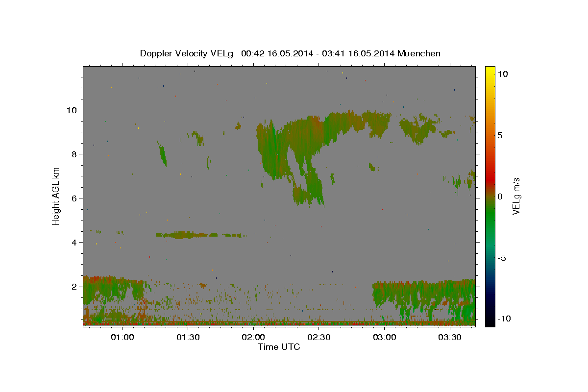Screen dimensions: 588x392
Task: Click the '02:30' time tick label
Action: pos(319,337)
